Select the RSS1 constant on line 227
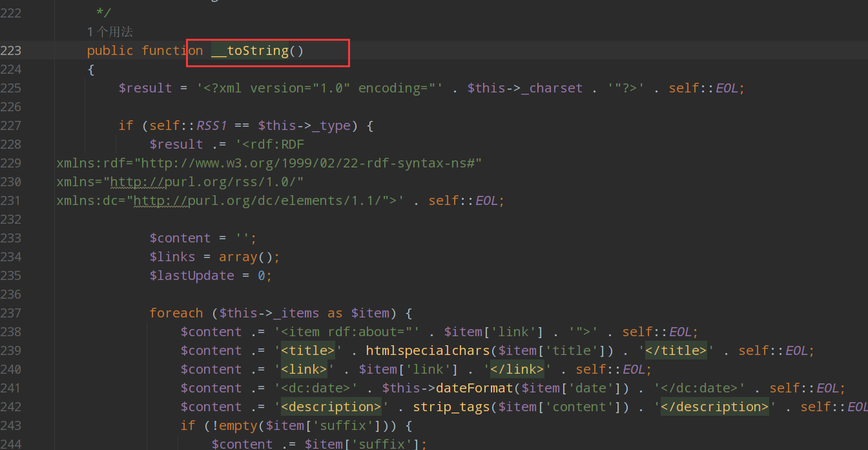The height and width of the screenshot is (450, 868). [211, 125]
